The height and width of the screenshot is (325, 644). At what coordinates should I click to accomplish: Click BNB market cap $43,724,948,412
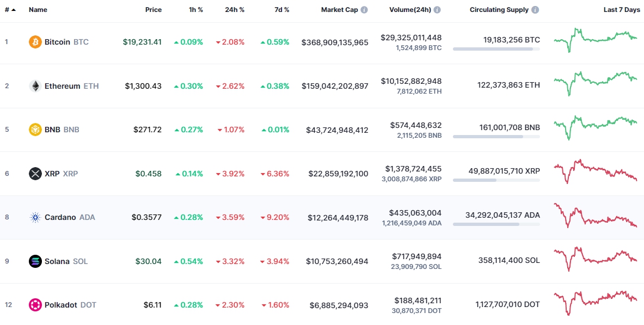pos(337,130)
